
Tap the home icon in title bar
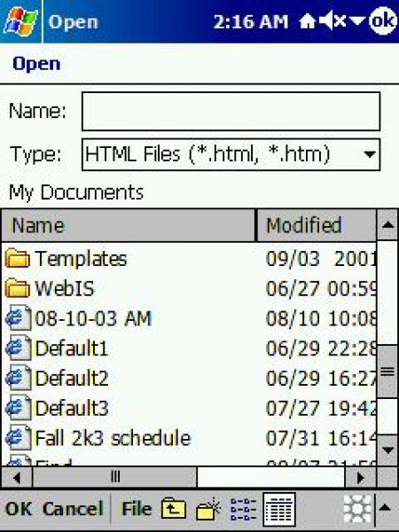tap(308, 22)
